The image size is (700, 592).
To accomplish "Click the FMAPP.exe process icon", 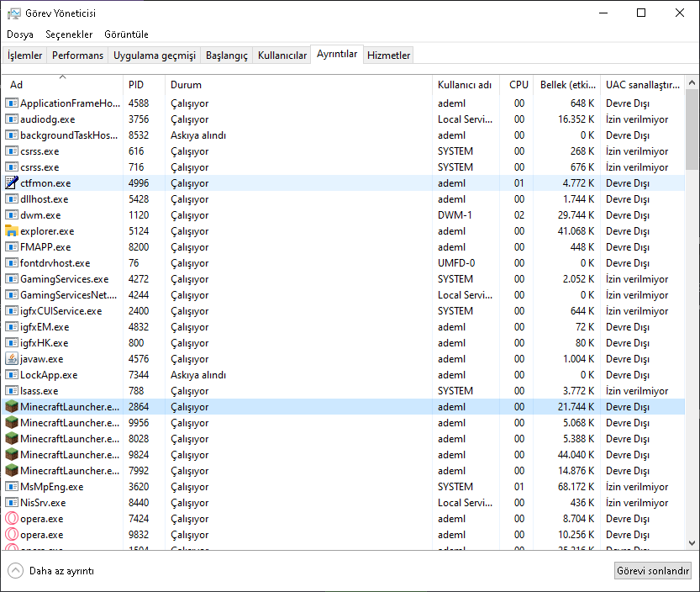I will click(x=12, y=247).
